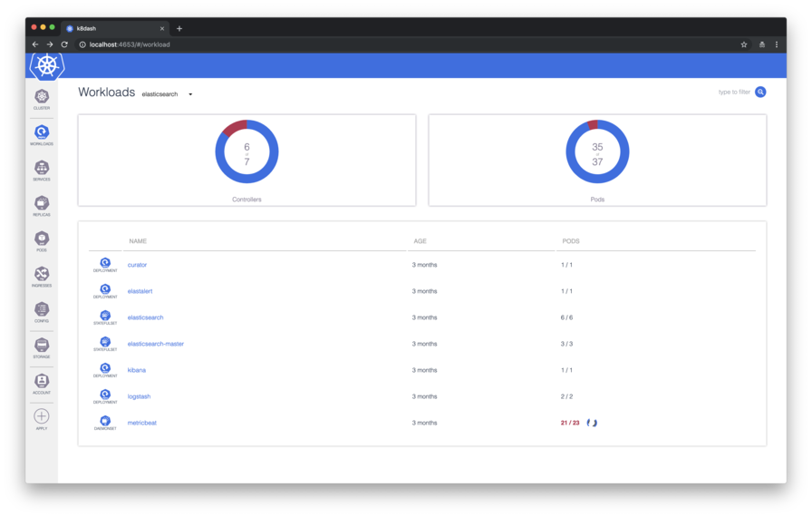Image resolution: width=812 pixels, height=517 pixels.
Task: Sort the table by Age column
Action: click(420, 241)
